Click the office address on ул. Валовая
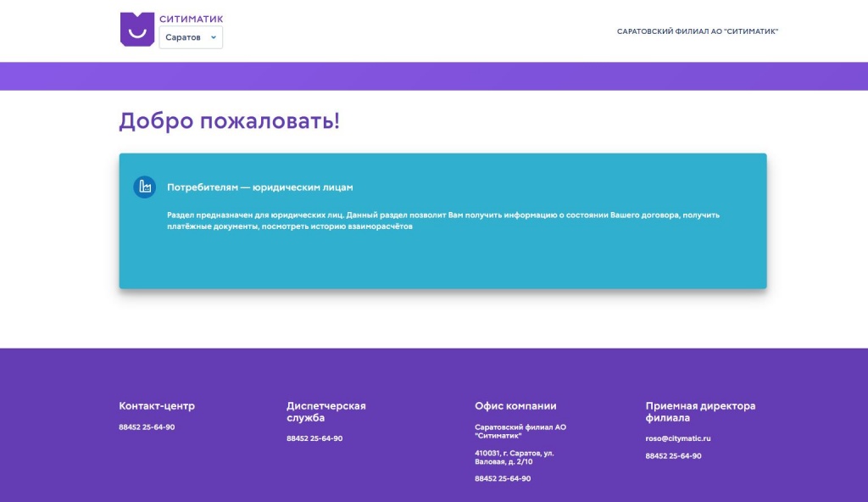 [514, 457]
